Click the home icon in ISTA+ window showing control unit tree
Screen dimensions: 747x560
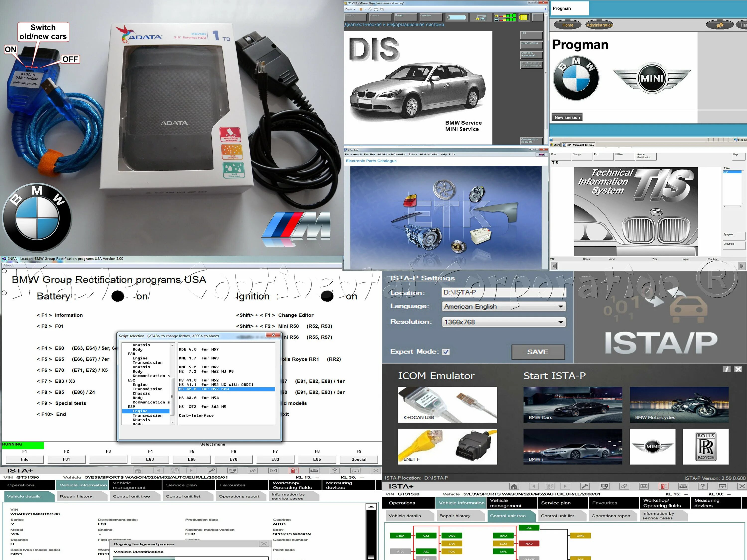[x=514, y=486]
